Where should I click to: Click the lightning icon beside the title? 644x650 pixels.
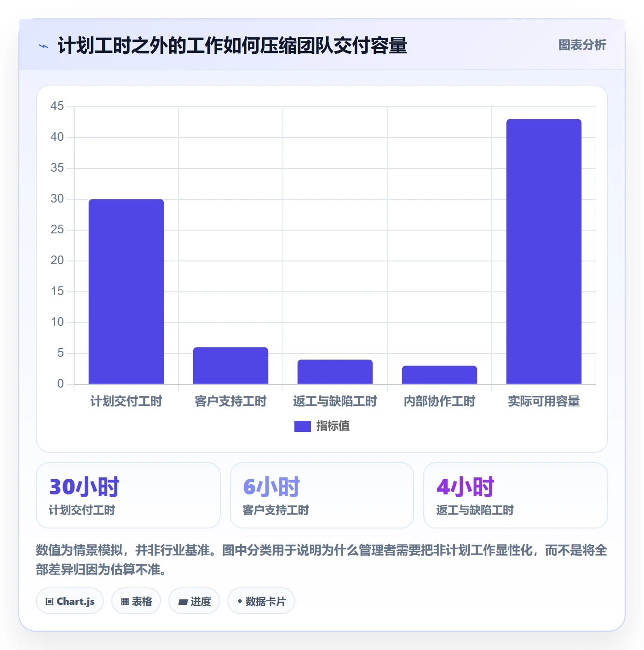44,46
